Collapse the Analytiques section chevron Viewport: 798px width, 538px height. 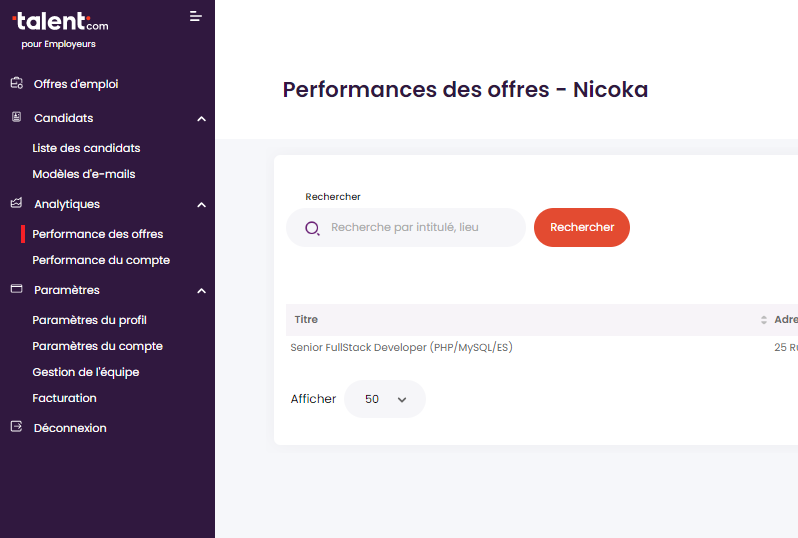tap(202, 205)
